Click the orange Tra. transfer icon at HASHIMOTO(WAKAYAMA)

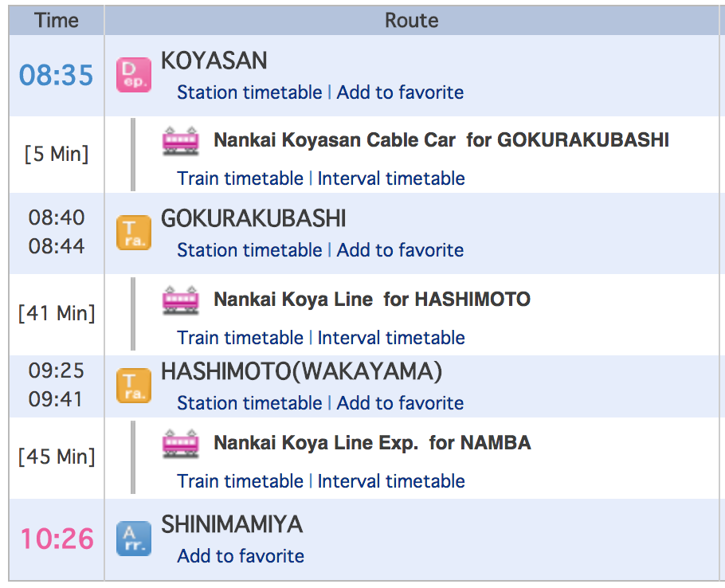(133, 386)
